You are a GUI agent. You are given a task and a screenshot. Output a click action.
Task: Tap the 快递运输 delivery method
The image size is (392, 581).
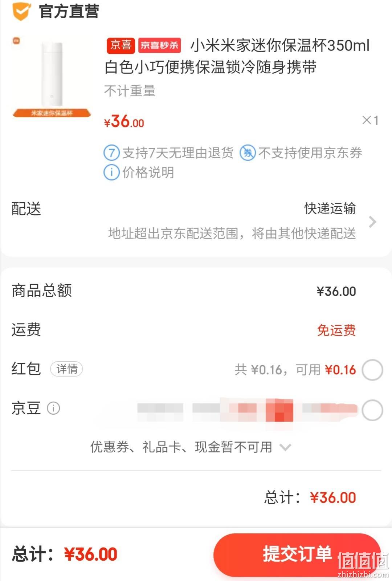pyautogui.click(x=330, y=208)
